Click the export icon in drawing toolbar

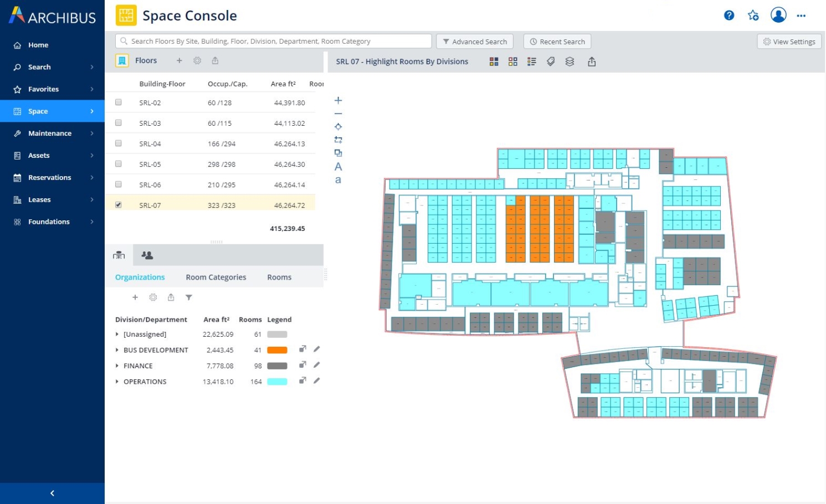[592, 61]
